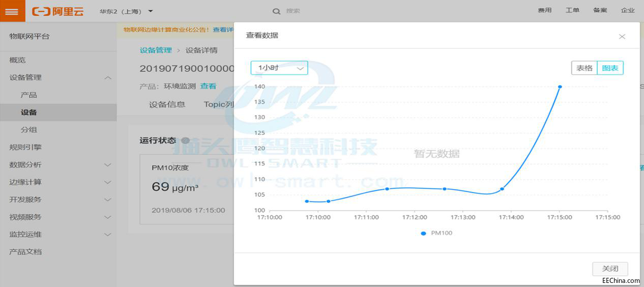Expand the 数据分析 sidebar section
644x287 pixels.
tap(107, 165)
